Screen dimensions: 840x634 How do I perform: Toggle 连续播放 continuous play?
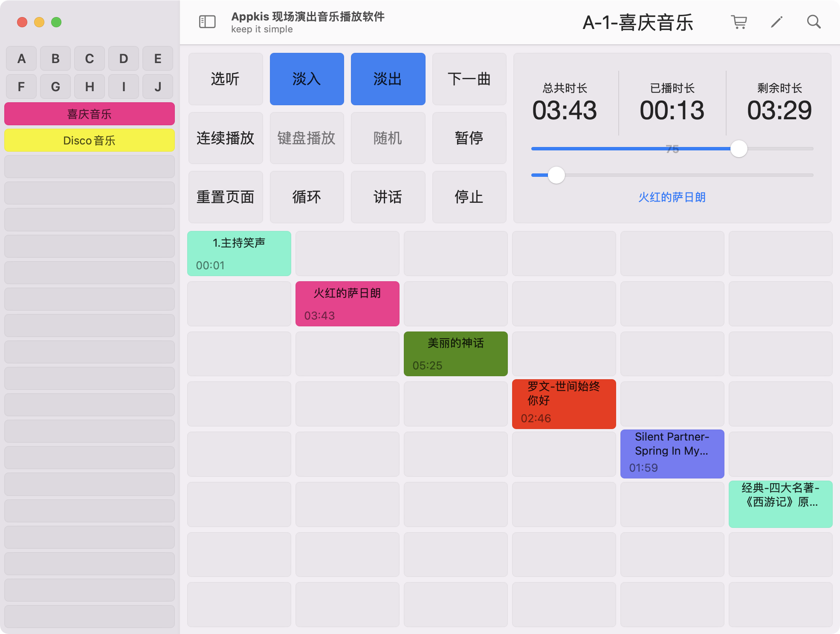click(226, 138)
